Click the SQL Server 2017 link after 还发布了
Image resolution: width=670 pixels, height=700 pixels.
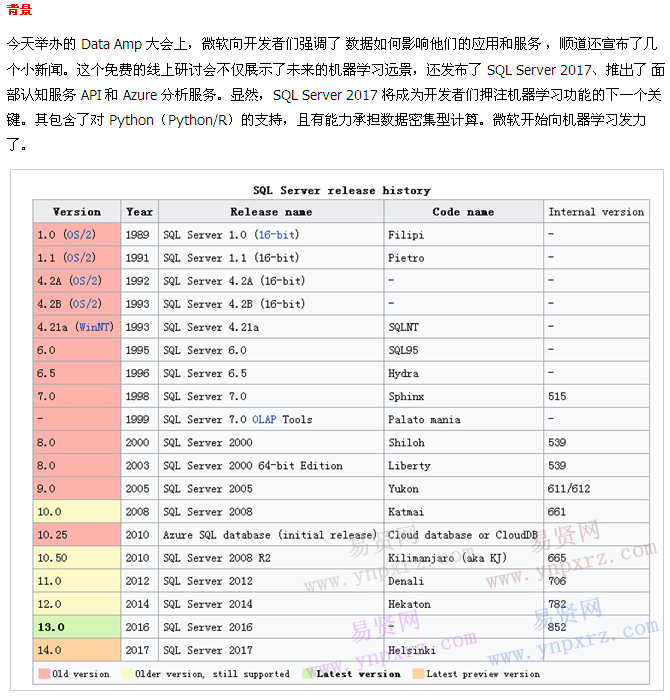coord(539,70)
